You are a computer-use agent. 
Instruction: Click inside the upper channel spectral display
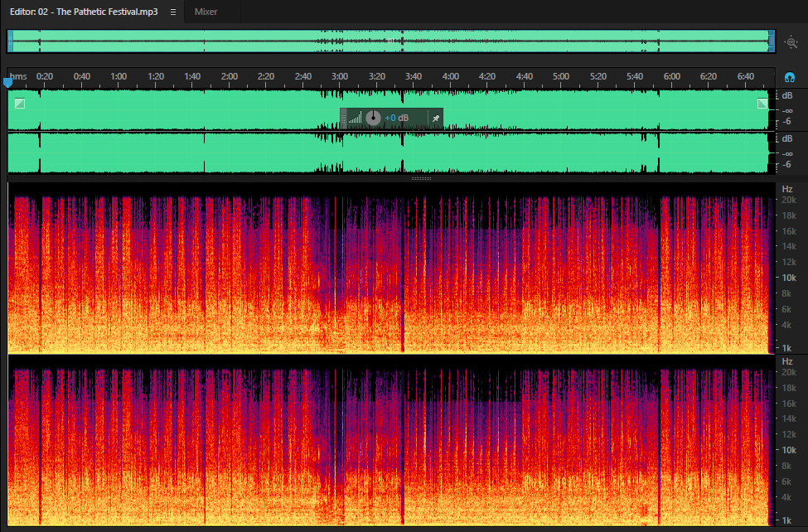point(392,268)
